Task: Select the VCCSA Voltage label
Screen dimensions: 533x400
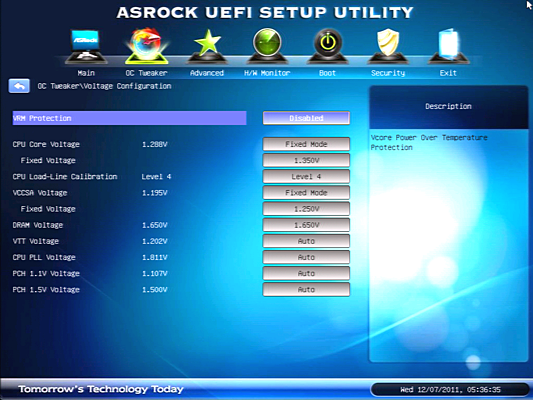Action: tap(40, 193)
